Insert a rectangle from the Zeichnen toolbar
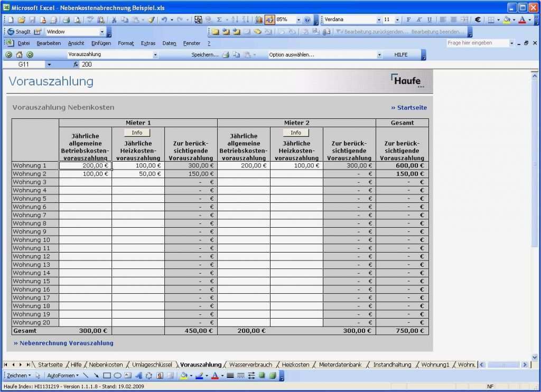541x392 pixels. (x=106, y=376)
